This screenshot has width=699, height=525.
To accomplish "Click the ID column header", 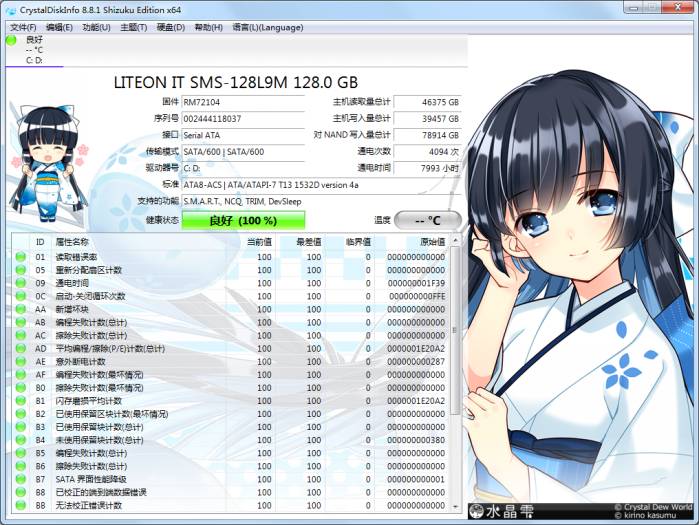I will tap(40, 242).
